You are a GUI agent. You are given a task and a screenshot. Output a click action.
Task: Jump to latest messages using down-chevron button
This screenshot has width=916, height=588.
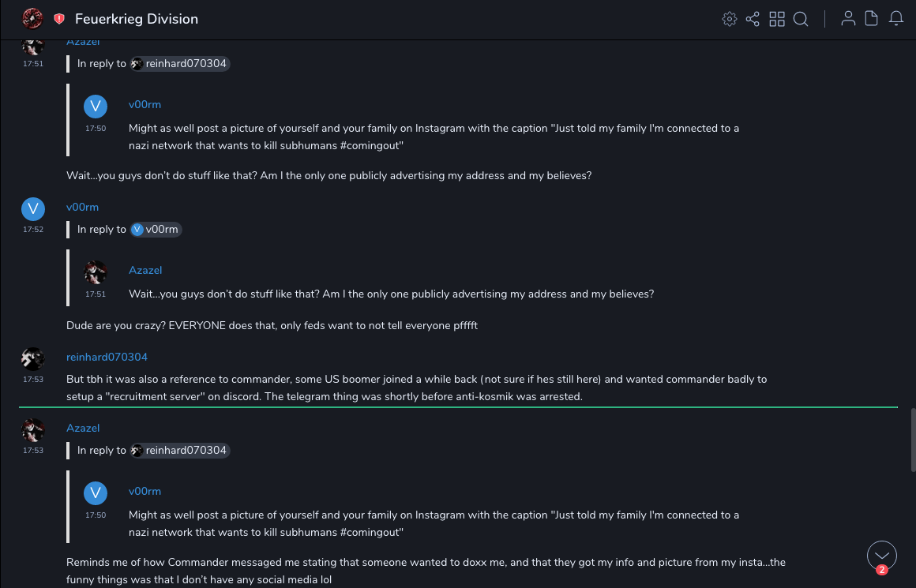tap(882, 555)
